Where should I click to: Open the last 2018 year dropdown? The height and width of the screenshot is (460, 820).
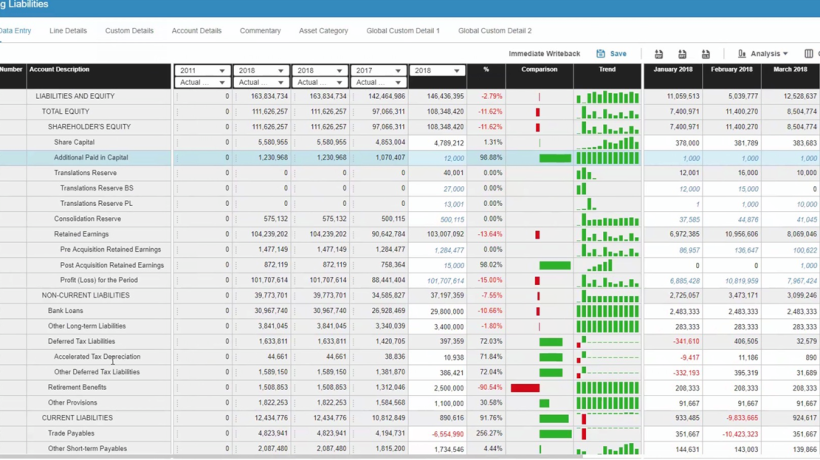click(437, 70)
